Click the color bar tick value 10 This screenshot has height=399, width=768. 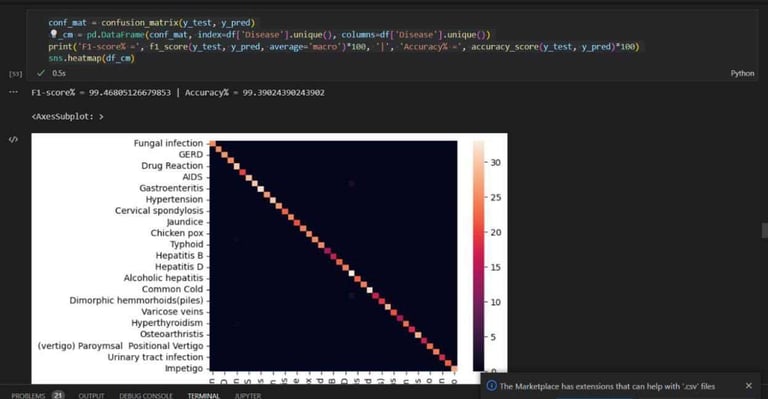tap(495, 302)
